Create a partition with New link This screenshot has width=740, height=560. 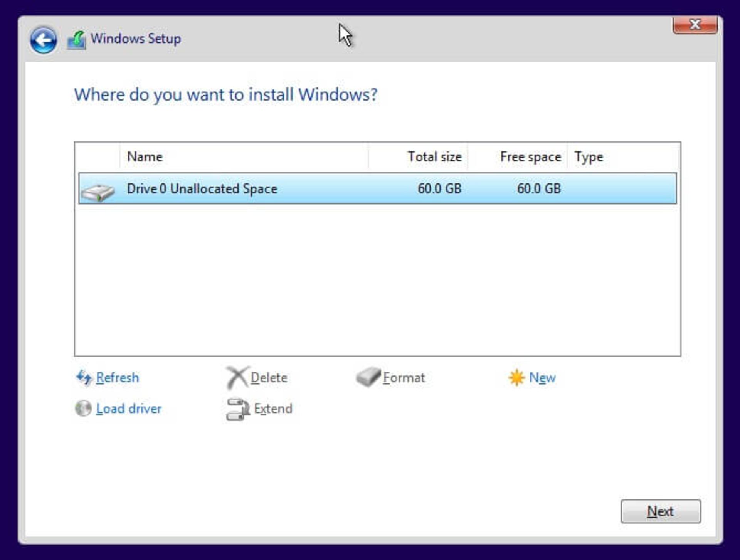542,378
